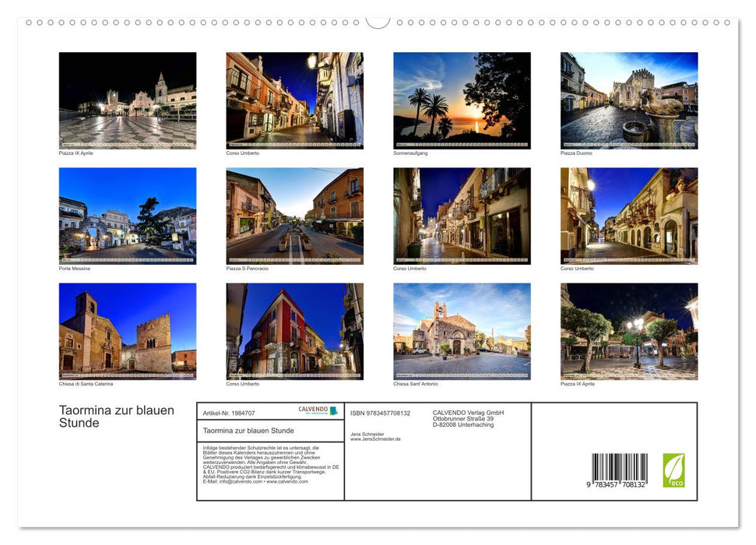This screenshot has width=756, height=545.
Task: Select the Sonnenaufgang sunrise photo
Action: (x=461, y=100)
